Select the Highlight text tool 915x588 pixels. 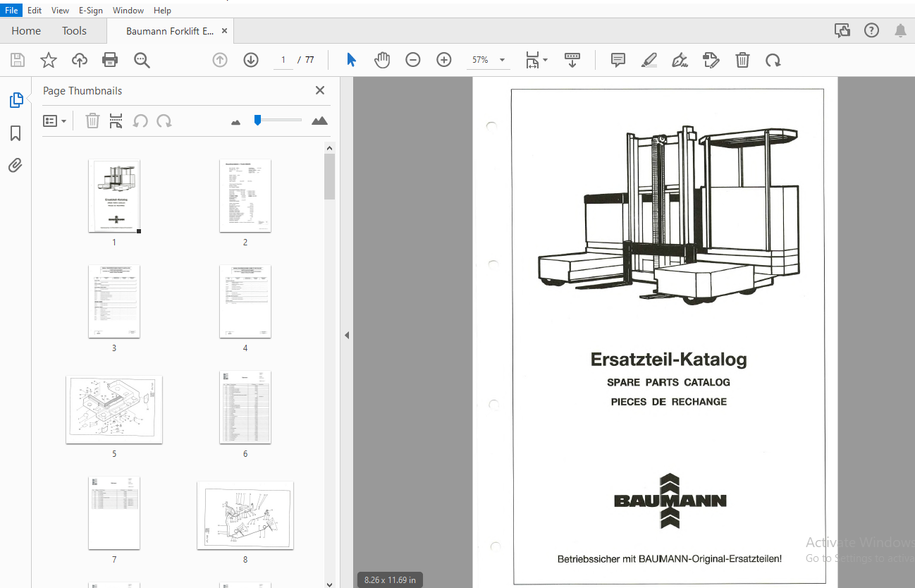[649, 60]
